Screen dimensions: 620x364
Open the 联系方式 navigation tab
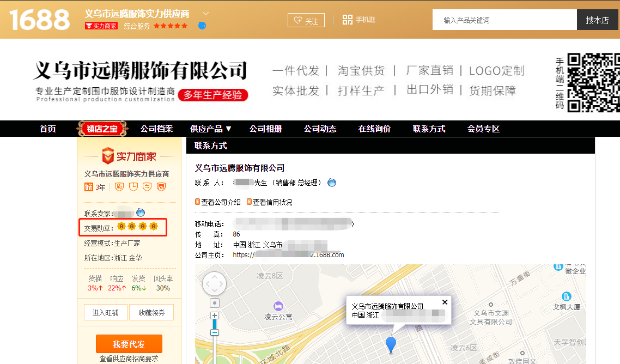pyautogui.click(x=429, y=129)
